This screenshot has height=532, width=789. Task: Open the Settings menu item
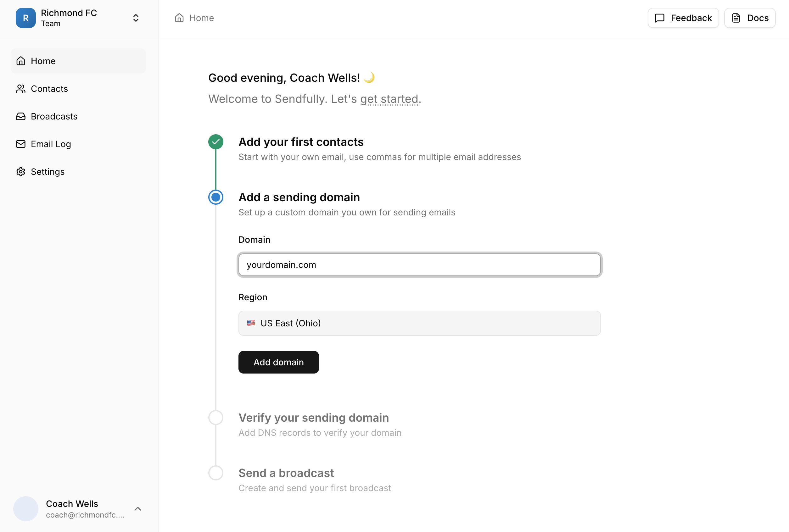[48, 171]
